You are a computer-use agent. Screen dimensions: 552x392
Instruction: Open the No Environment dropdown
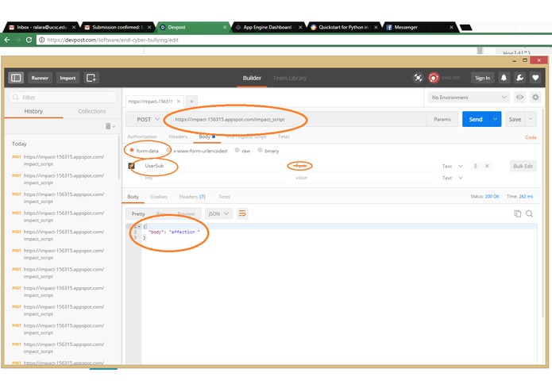(x=469, y=97)
